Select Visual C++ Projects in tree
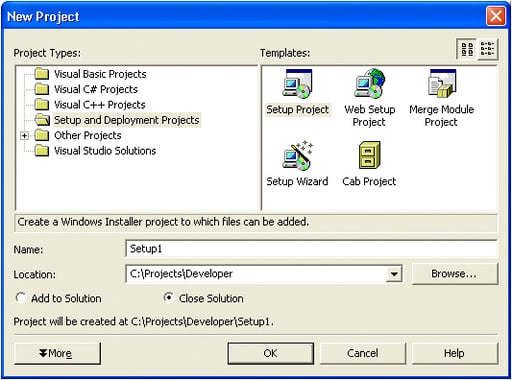This screenshot has height=380, width=512. point(100,105)
